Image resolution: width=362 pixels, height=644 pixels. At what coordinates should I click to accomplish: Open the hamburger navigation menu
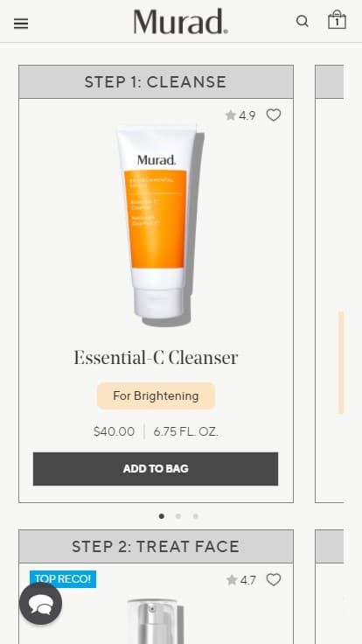pos(21,24)
